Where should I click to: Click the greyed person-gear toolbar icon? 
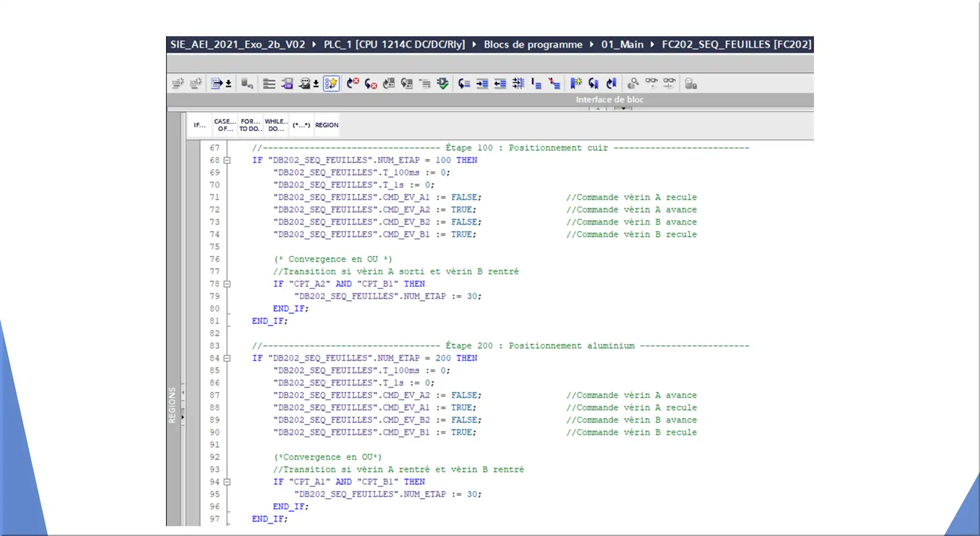click(x=633, y=84)
